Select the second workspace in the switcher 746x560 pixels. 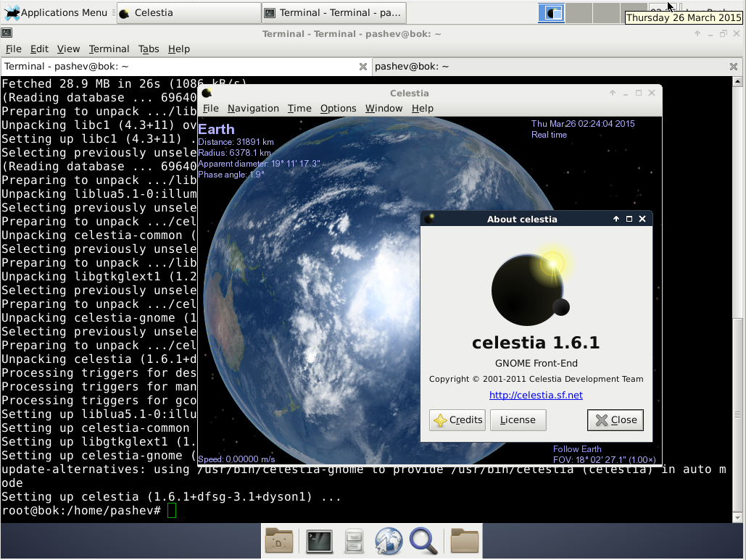pyautogui.click(x=579, y=13)
